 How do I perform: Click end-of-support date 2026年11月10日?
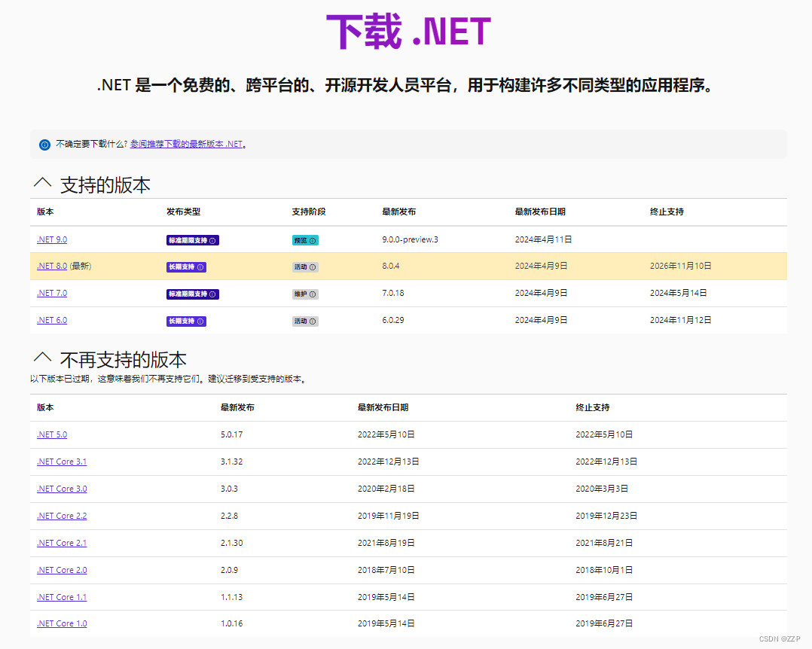(x=680, y=266)
